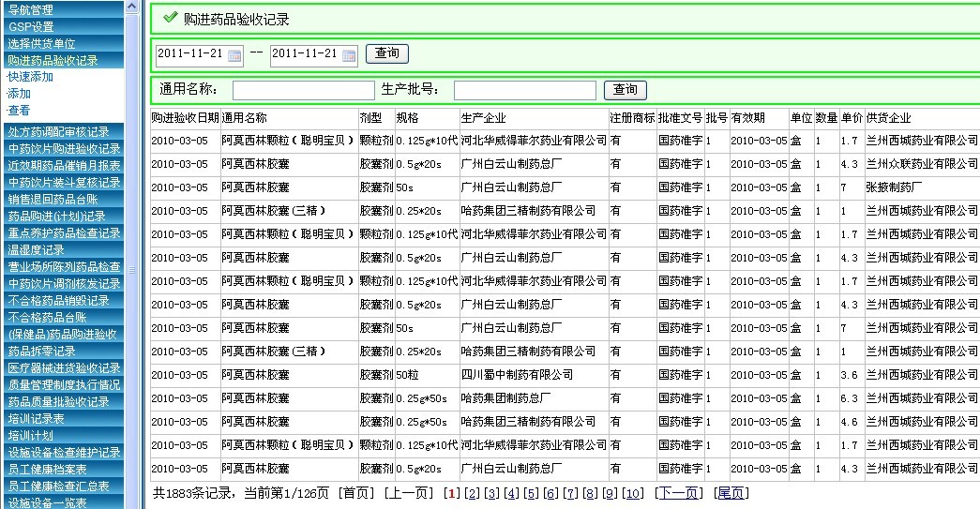The height and width of the screenshot is (509, 980).
Task: Open 温湿度记录 sidebar item
Action: click(x=62, y=250)
